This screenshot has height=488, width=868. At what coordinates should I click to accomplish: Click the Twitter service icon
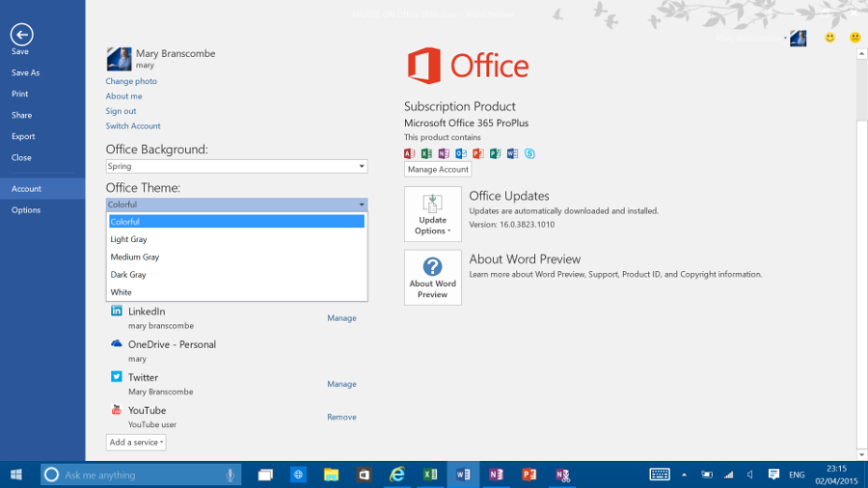(x=117, y=377)
